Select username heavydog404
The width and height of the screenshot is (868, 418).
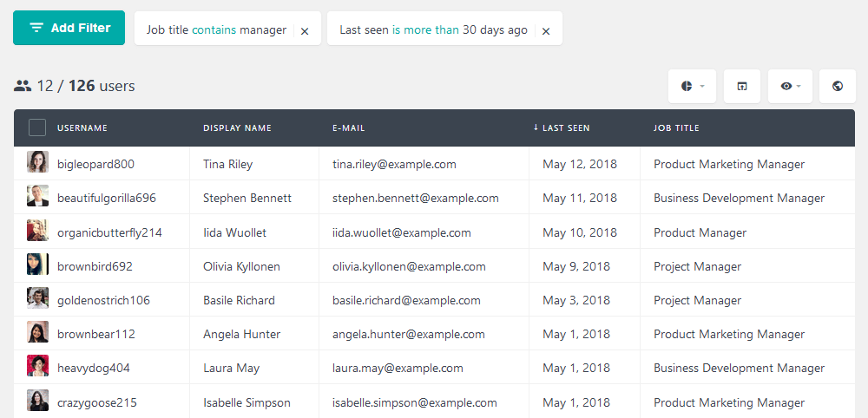coord(94,368)
